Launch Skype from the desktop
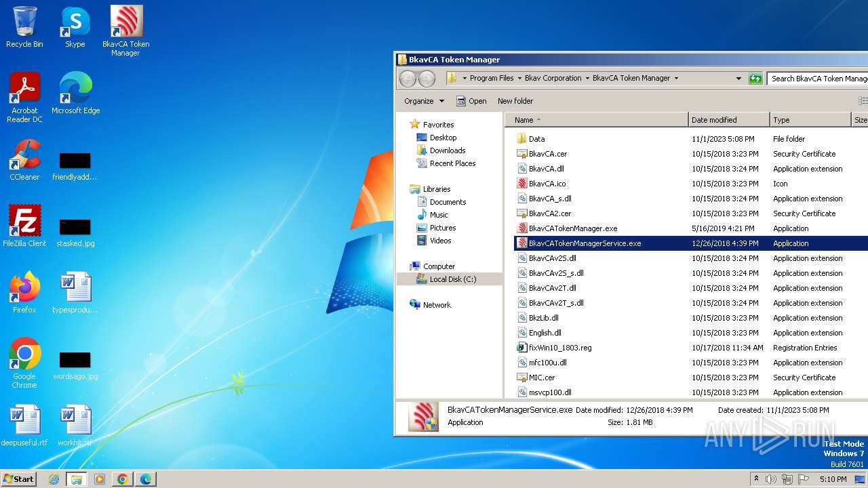Image resolution: width=868 pixels, height=488 pixels. [75, 28]
